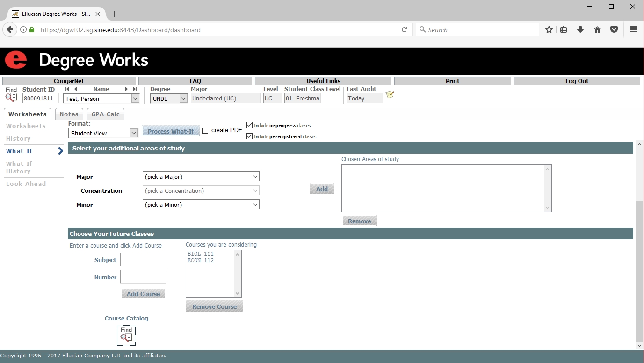Switch to the GPA Calc tab
Viewport: 644px width, 363px height.
106,114
